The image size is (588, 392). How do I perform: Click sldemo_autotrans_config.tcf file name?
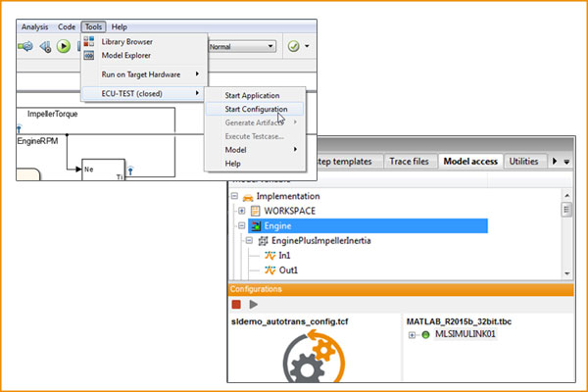click(x=289, y=321)
